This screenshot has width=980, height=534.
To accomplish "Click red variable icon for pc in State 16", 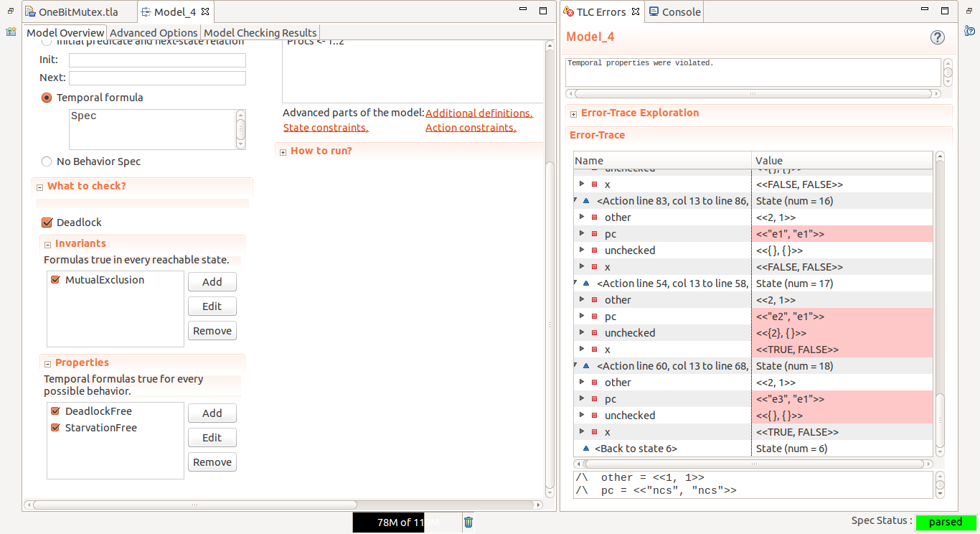I will coord(595,234).
